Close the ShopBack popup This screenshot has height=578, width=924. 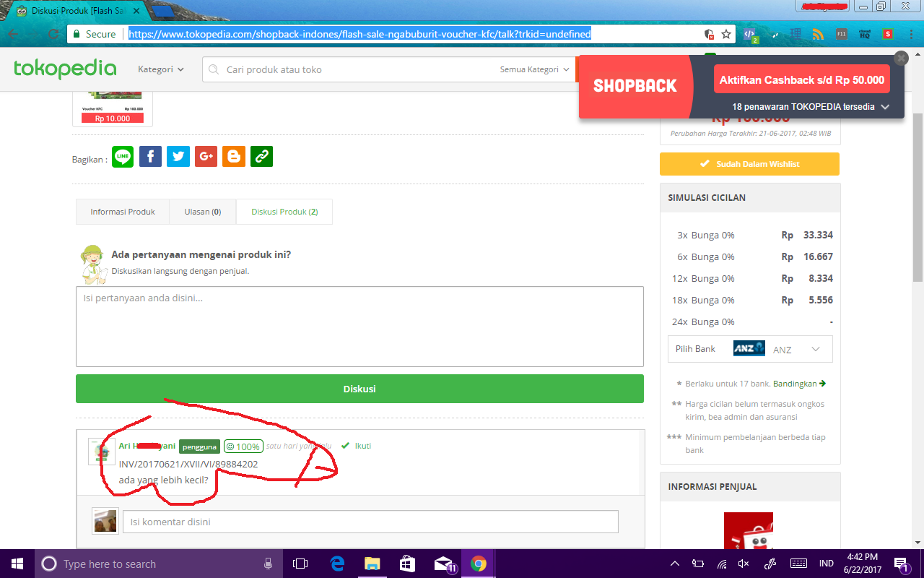coord(901,59)
